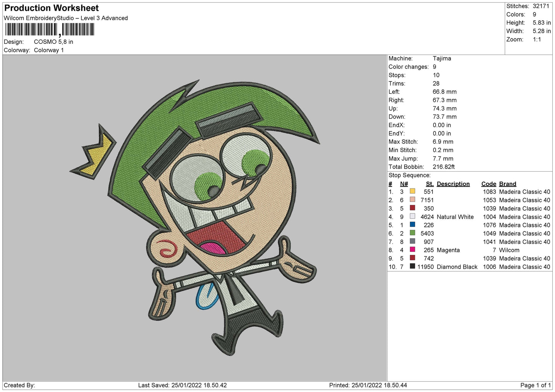
Task: Click the 'Printed' timestamp
Action: (368, 385)
